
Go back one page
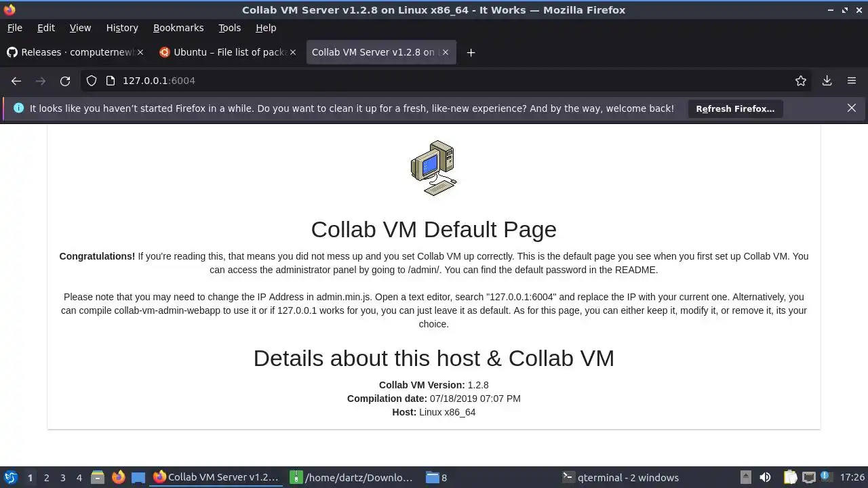[x=16, y=81]
